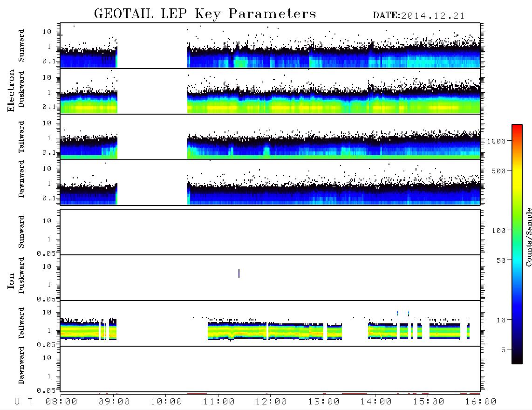
Task: Click the 1 tick of Ion Tailward axis
Action: pos(49,330)
